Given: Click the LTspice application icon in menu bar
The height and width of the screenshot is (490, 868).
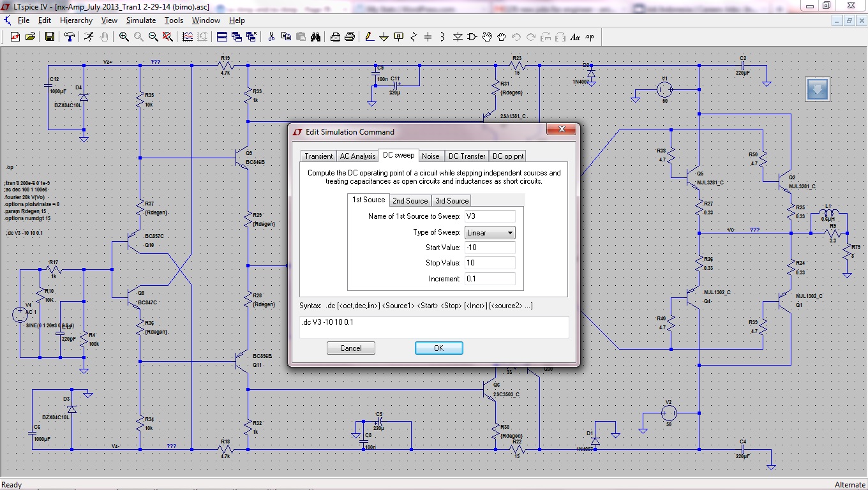Looking at the screenshot, I should click(7, 20).
